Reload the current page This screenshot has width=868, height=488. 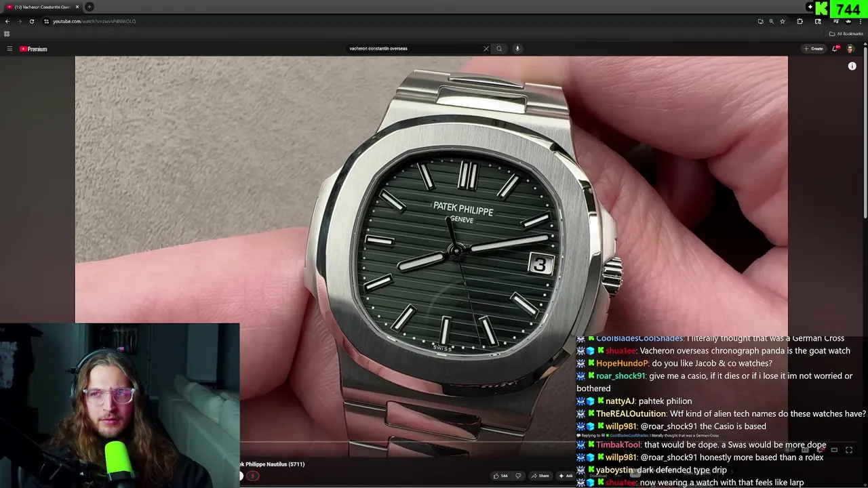click(x=31, y=21)
